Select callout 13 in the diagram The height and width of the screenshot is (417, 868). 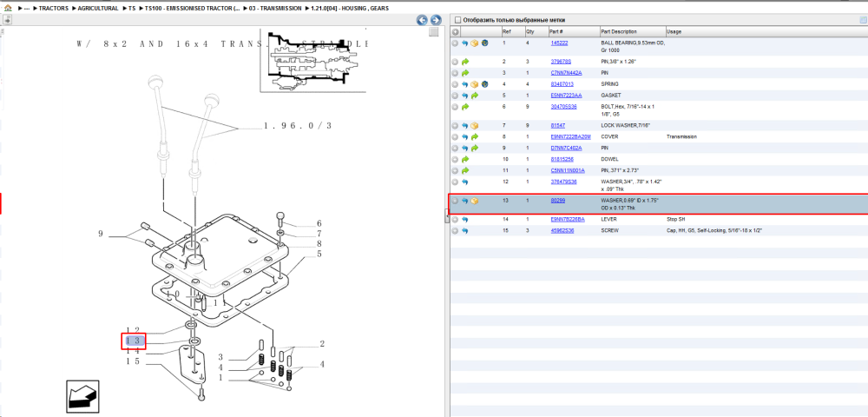click(134, 341)
